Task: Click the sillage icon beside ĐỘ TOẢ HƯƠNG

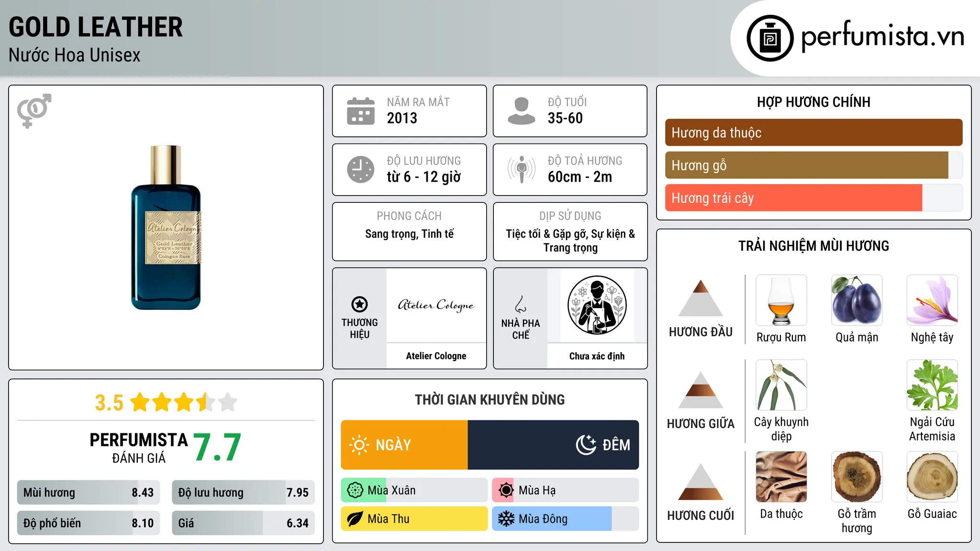Action: click(x=522, y=169)
